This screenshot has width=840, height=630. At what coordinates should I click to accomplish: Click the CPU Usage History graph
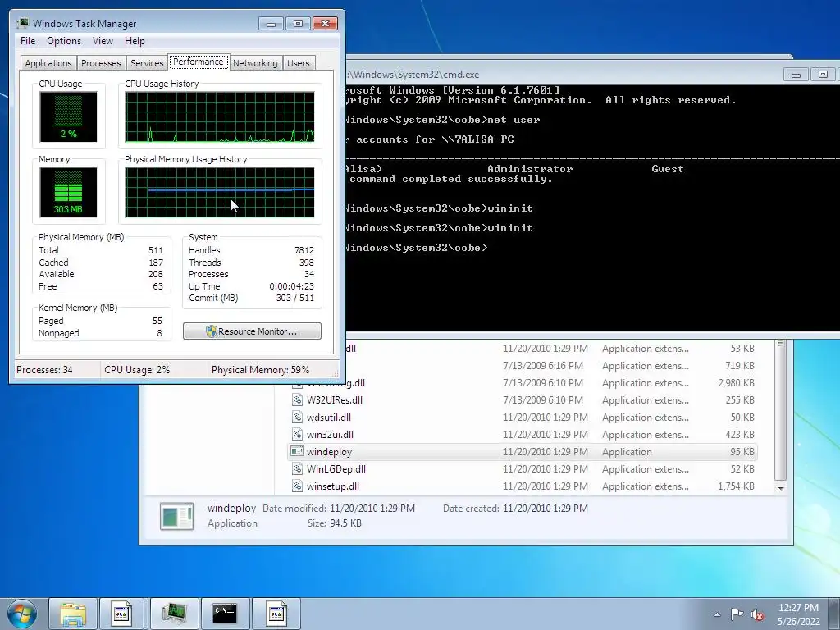click(220, 116)
